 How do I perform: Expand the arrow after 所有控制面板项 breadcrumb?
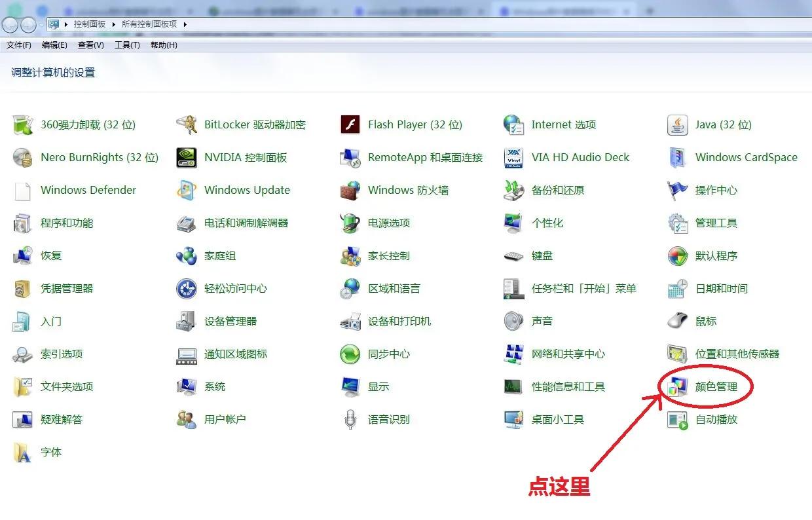(185, 24)
